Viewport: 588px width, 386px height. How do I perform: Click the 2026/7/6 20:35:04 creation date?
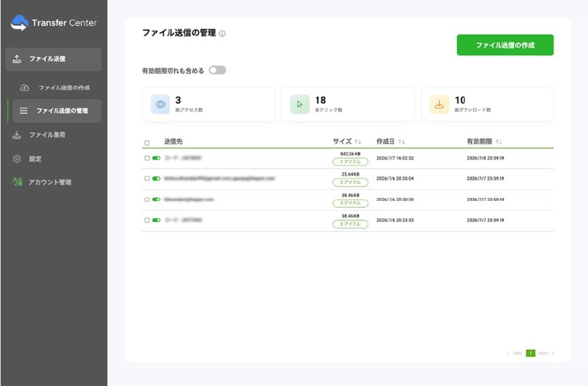(395, 178)
